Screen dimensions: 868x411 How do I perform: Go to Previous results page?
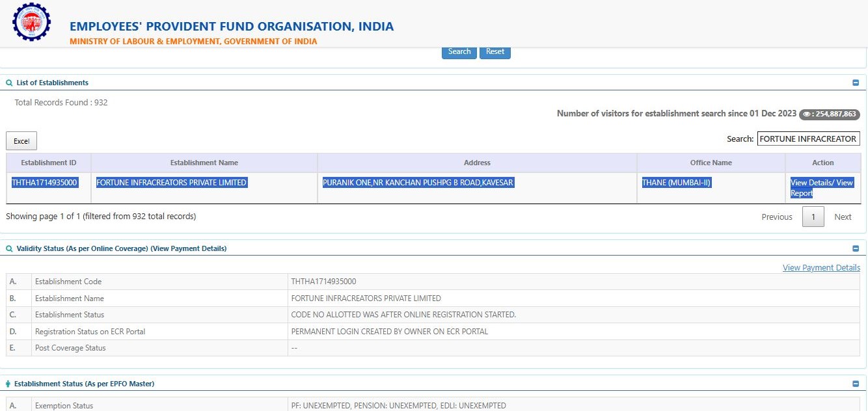pos(777,217)
